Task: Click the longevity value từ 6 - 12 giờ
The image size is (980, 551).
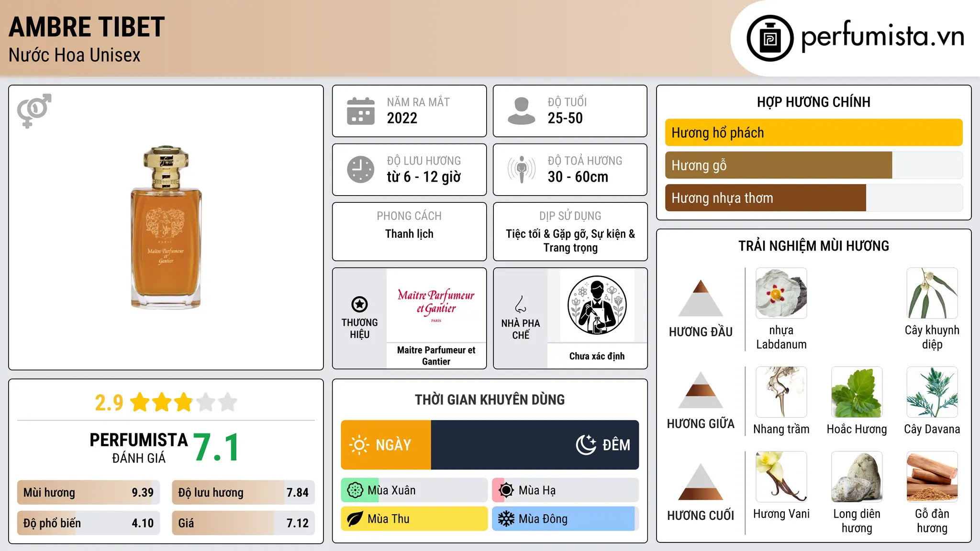Action: [x=424, y=177]
